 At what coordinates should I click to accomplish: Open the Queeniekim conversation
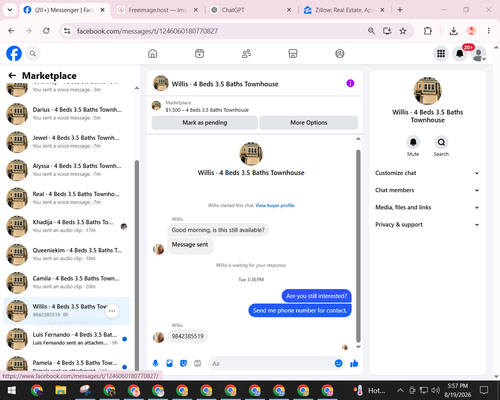[x=67, y=254]
